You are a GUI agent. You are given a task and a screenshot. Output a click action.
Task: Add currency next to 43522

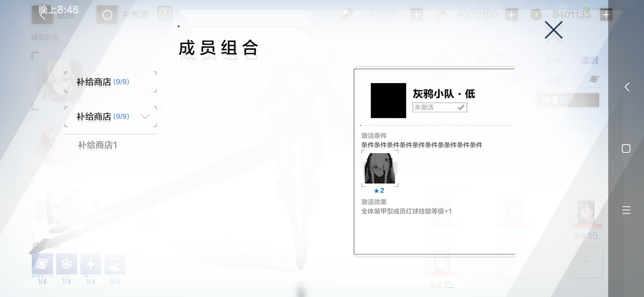[417, 15]
